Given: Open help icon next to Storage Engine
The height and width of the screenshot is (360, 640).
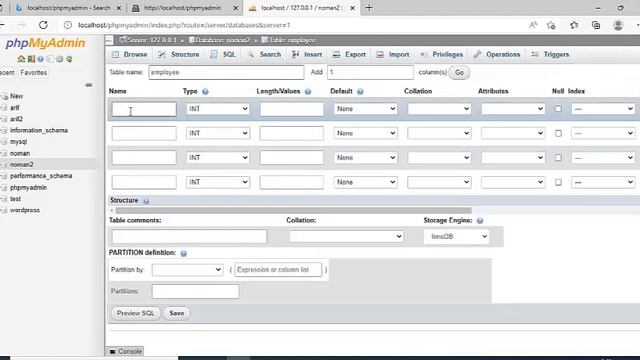Looking at the screenshot, I should pyautogui.click(x=480, y=220).
